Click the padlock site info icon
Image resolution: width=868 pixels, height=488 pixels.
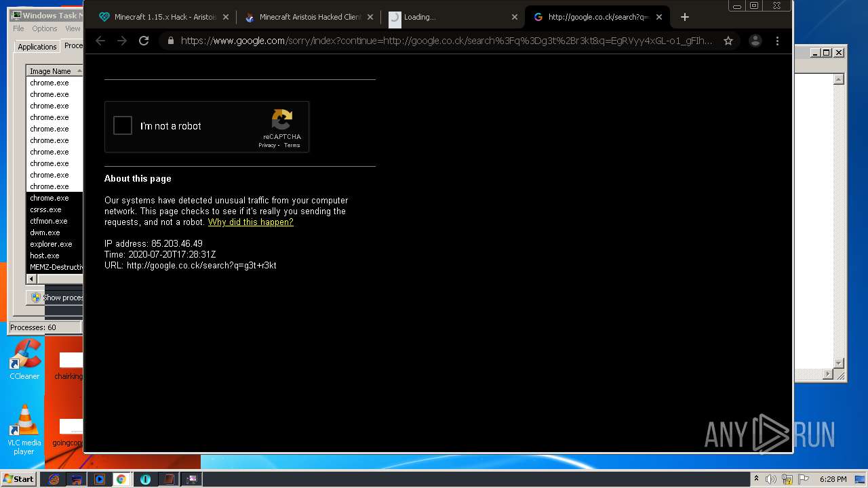pyautogui.click(x=170, y=41)
